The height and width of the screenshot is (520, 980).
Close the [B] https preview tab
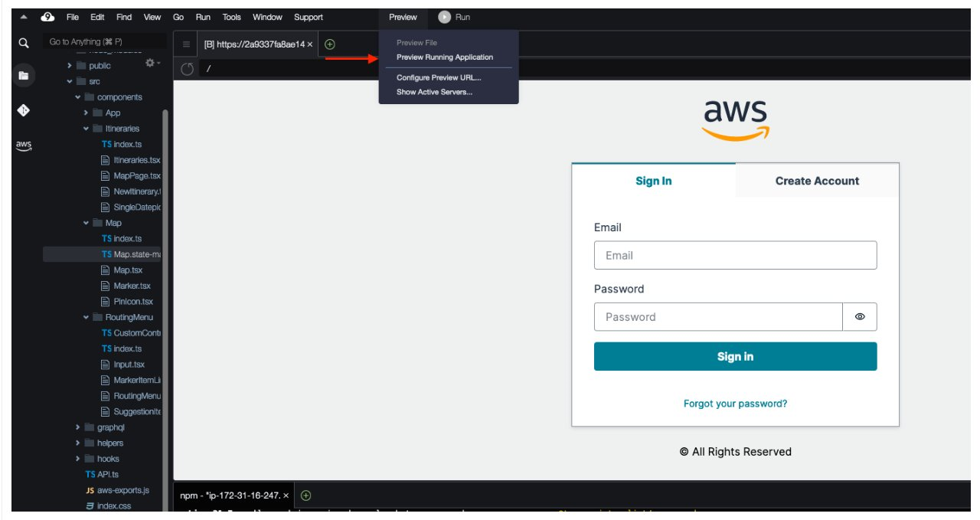point(310,44)
